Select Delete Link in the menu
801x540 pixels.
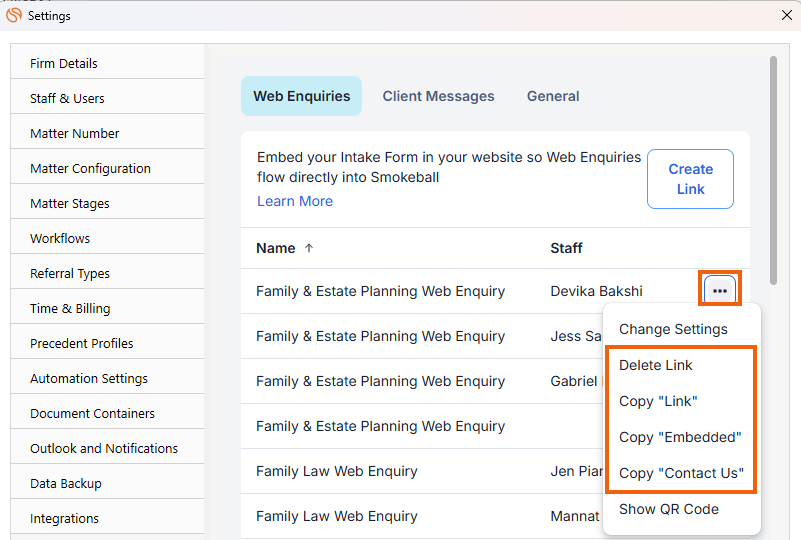[656, 365]
